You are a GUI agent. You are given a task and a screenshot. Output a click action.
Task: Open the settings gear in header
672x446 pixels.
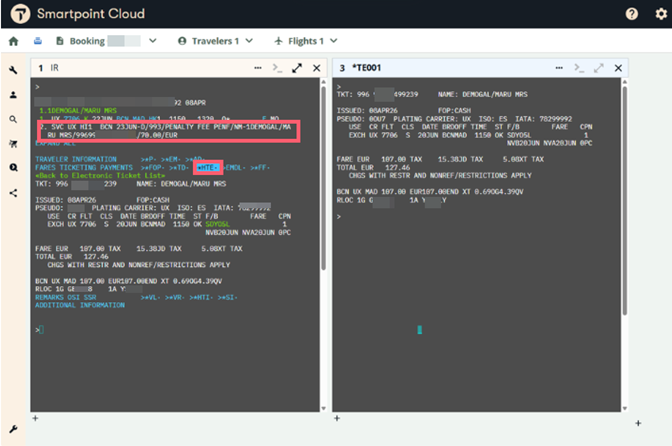[x=659, y=14]
